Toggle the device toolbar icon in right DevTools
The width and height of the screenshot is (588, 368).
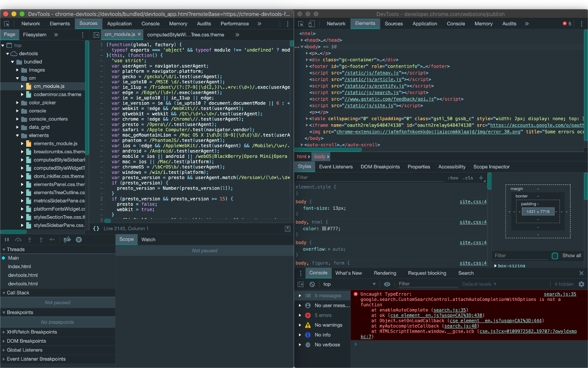click(x=311, y=23)
